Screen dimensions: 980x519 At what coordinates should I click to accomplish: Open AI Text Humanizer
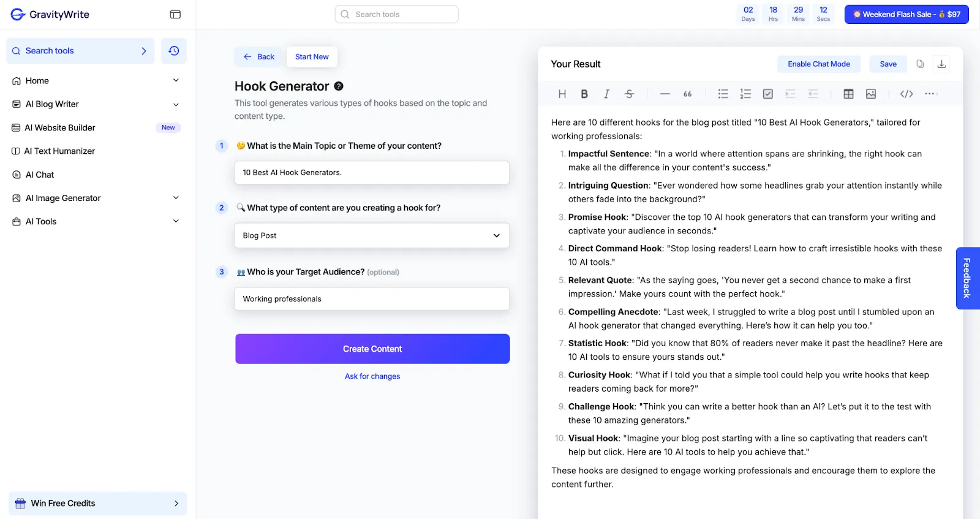tap(59, 151)
